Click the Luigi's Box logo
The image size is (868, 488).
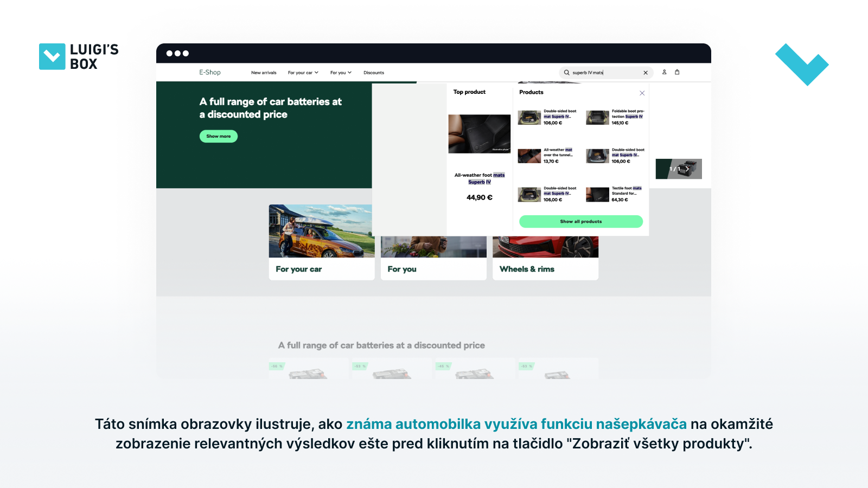pos(79,56)
